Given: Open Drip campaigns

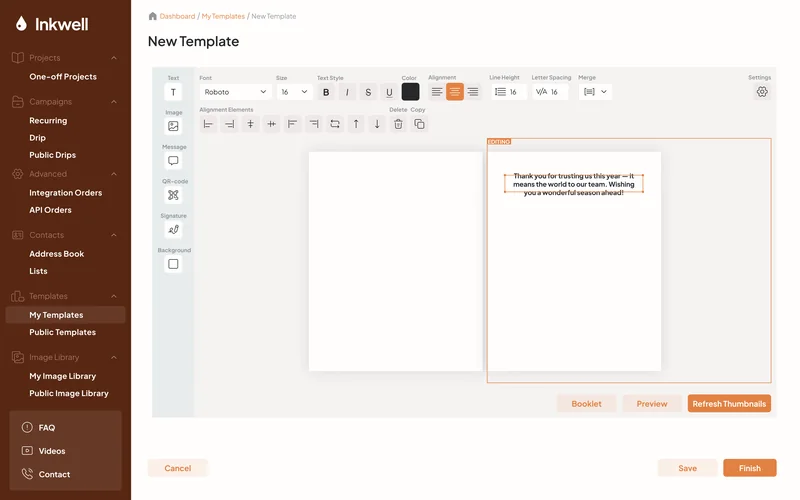Looking at the screenshot, I should (37, 138).
